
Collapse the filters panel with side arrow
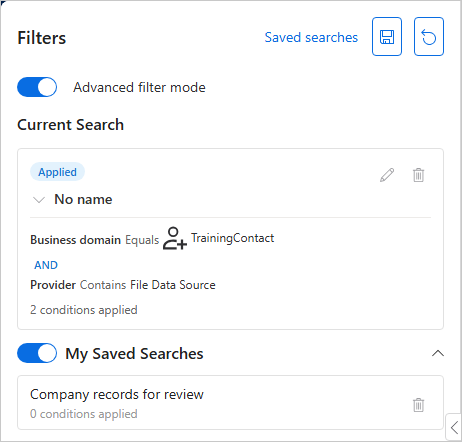tap(454, 427)
